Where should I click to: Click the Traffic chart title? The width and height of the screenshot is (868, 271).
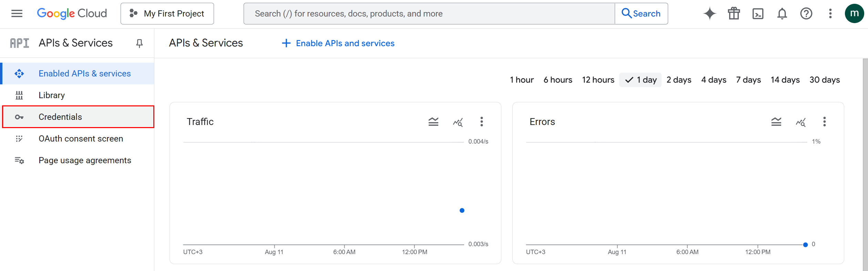(200, 122)
